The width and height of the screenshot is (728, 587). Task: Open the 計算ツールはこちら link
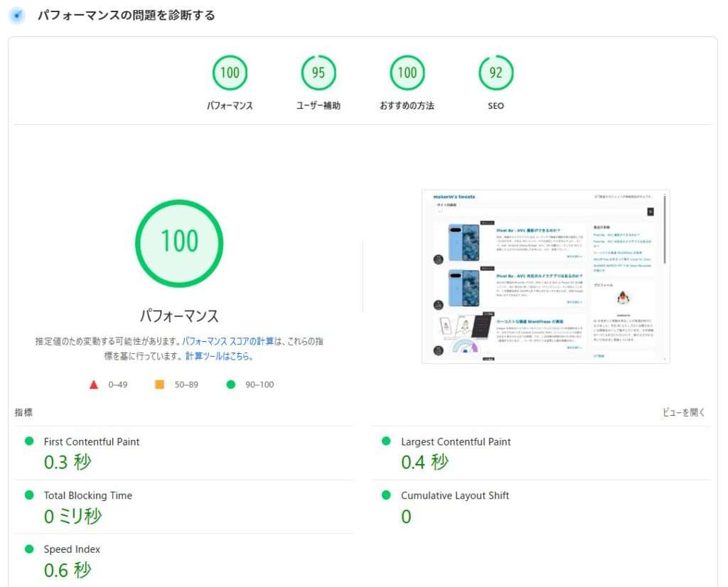(x=219, y=356)
